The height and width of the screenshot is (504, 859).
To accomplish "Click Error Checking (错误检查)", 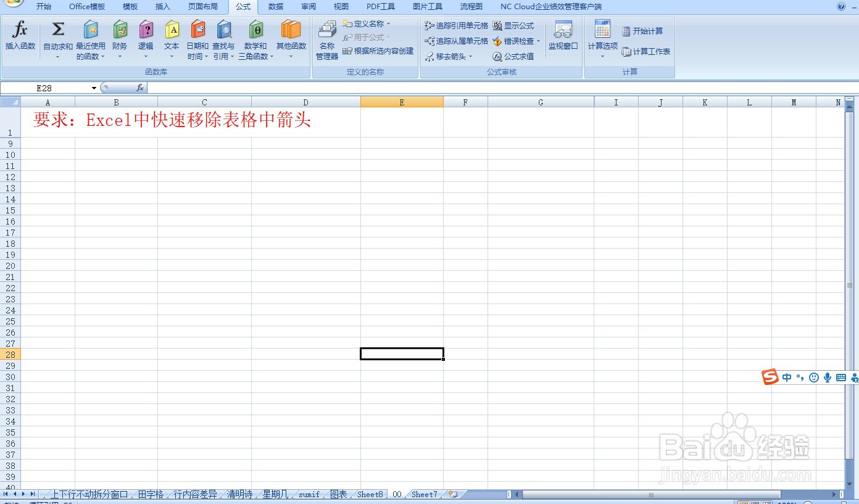I will coord(513,41).
